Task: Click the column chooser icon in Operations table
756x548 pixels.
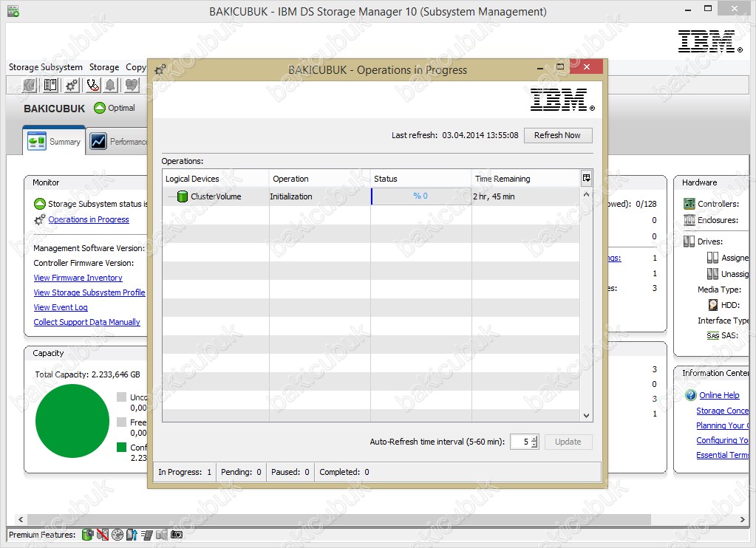Action: click(x=586, y=178)
